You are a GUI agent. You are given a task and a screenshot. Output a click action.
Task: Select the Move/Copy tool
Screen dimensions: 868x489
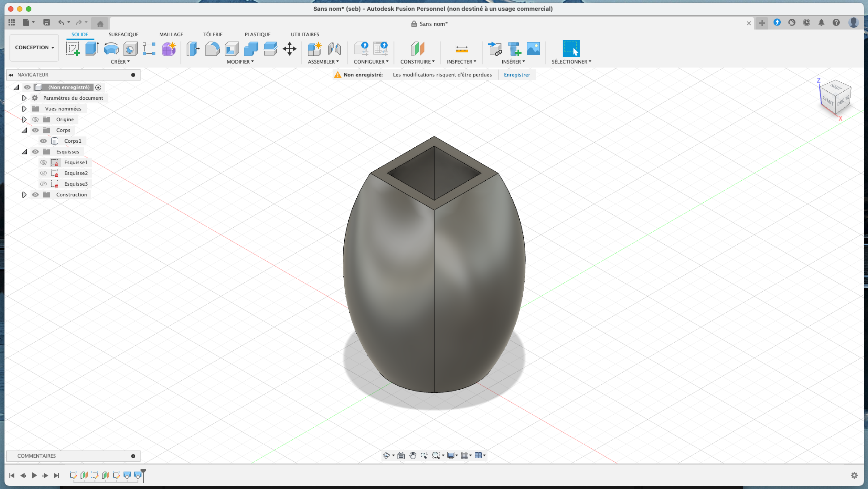click(x=290, y=48)
